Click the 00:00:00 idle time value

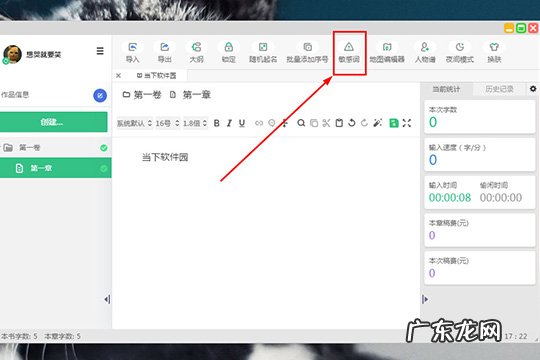[501, 197]
